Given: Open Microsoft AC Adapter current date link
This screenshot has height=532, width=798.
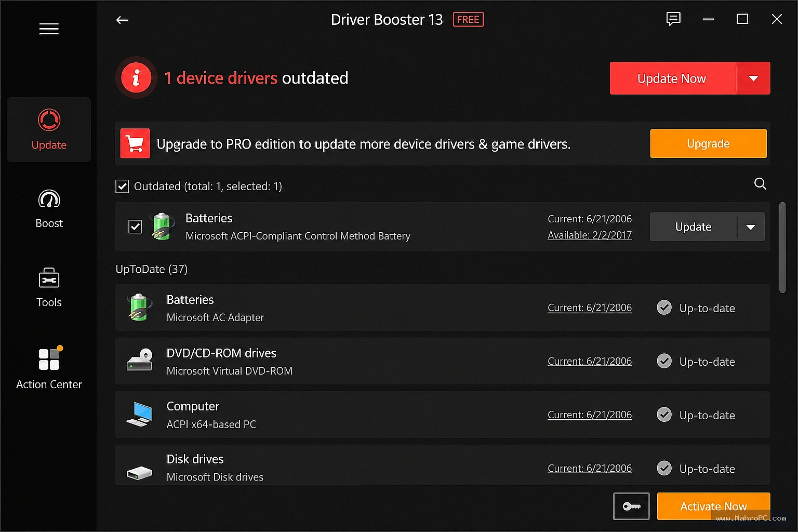Looking at the screenshot, I should tap(590, 308).
